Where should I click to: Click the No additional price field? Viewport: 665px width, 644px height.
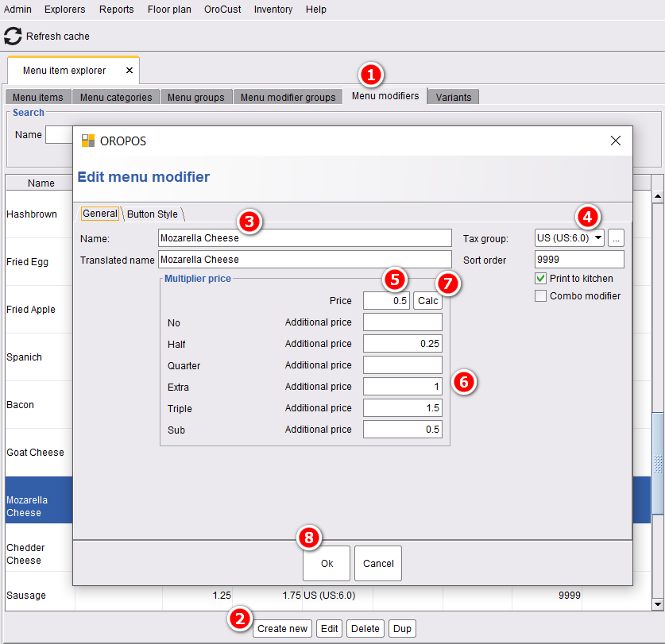pos(403,322)
